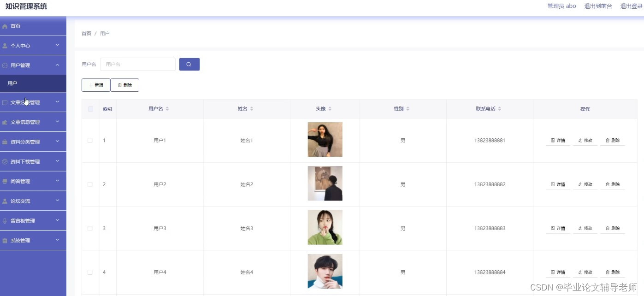Image resolution: width=644 pixels, height=296 pixels.
Task: Check the box for row 用户3
Action: (x=90, y=228)
